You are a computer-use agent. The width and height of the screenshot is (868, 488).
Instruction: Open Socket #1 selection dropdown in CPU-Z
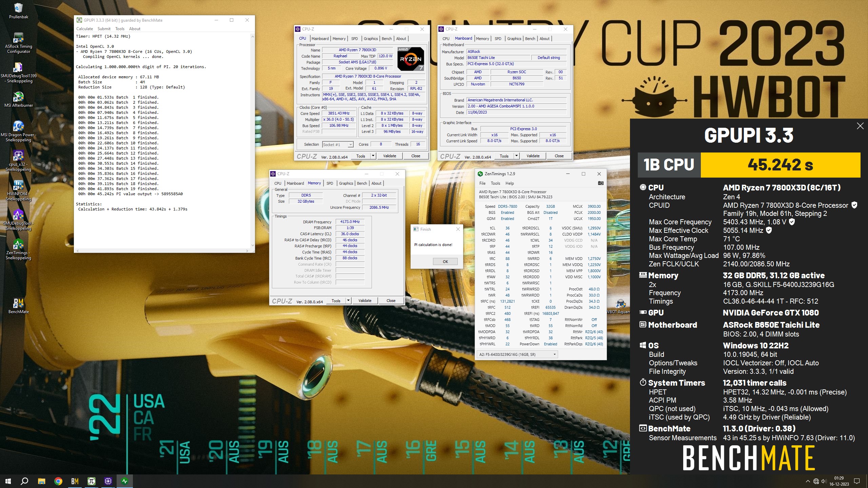(338, 145)
